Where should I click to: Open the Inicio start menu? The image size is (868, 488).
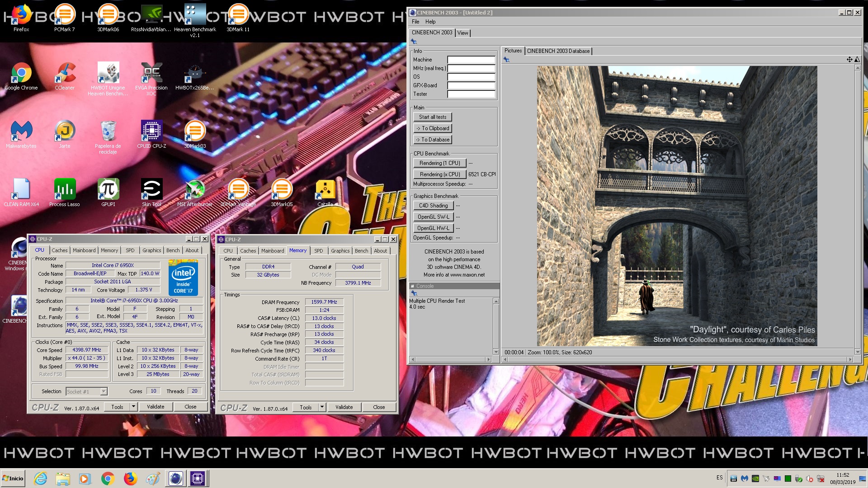(13, 479)
